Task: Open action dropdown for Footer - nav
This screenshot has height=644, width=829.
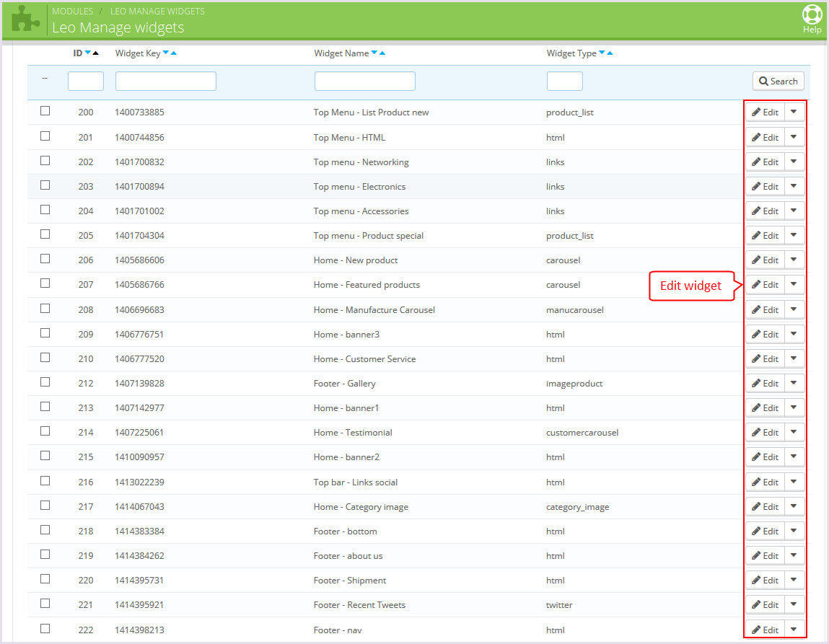Action: click(794, 629)
